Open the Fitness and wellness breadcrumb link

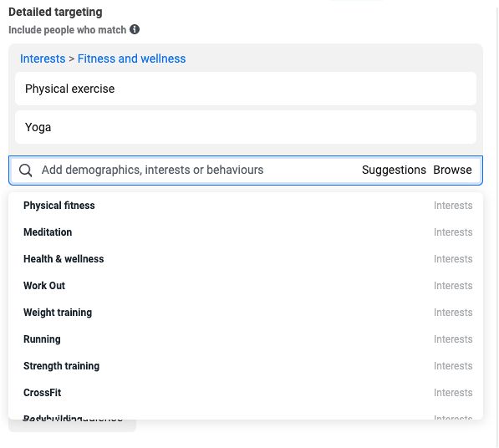[x=131, y=59]
